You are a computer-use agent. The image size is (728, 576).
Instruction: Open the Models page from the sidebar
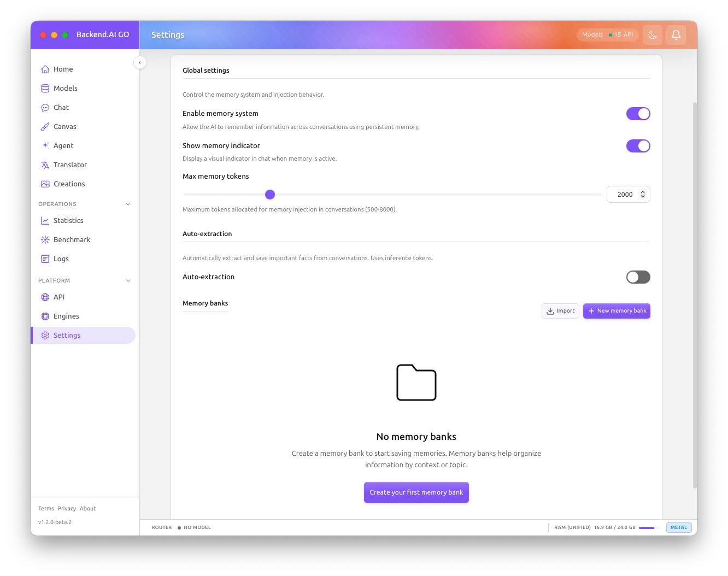65,88
